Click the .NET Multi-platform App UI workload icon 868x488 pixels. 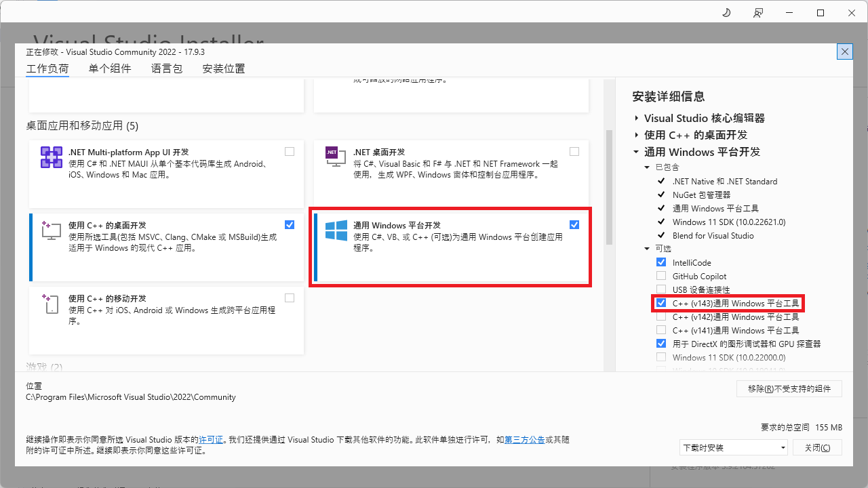(52, 157)
